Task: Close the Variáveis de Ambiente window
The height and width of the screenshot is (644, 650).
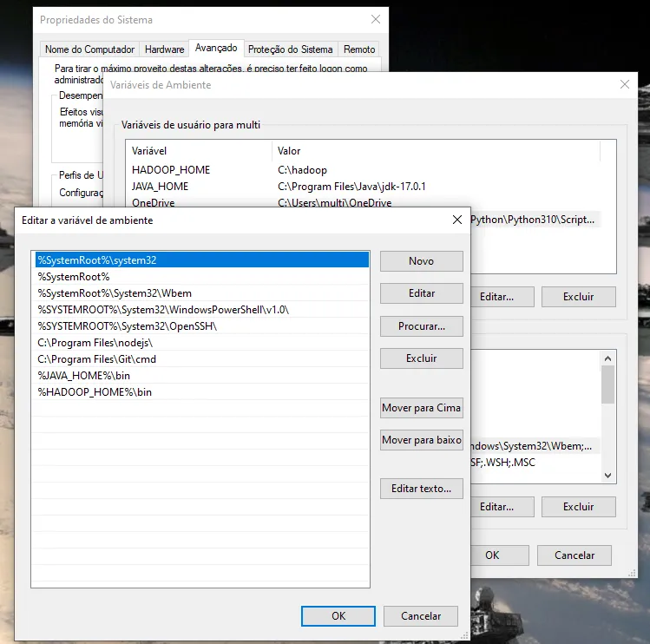Action: pyautogui.click(x=624, y=84)
